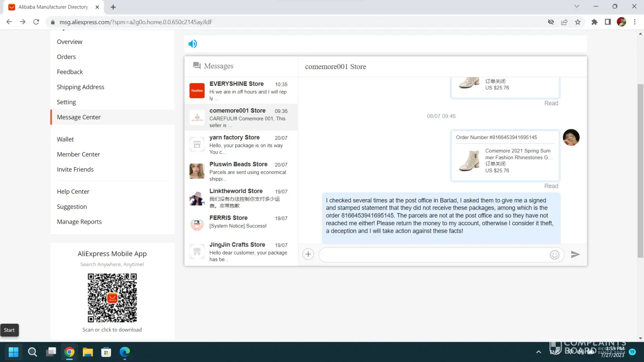Click the send message arrow icon
644x362 pixels.
click(575, 254)
